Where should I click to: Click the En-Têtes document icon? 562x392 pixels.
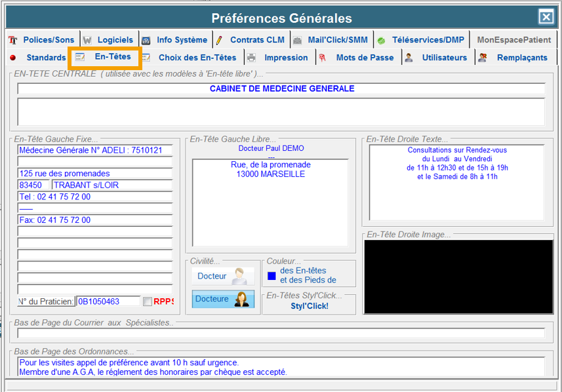click(80, 57)
